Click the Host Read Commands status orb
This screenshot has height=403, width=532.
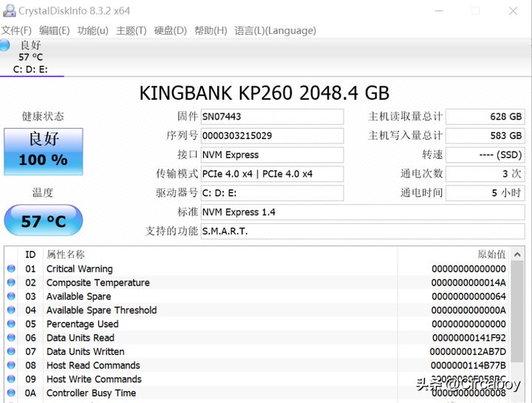[x=11, y=365]
